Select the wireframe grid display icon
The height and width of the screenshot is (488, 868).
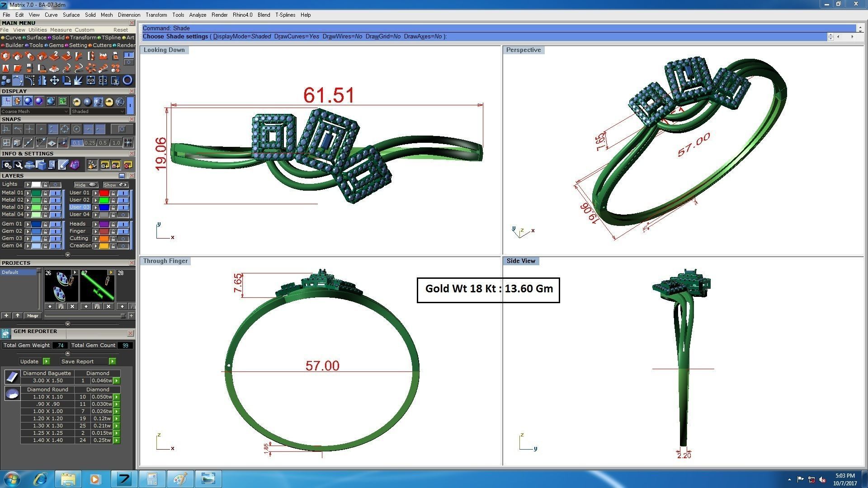(x=6, y=101)
